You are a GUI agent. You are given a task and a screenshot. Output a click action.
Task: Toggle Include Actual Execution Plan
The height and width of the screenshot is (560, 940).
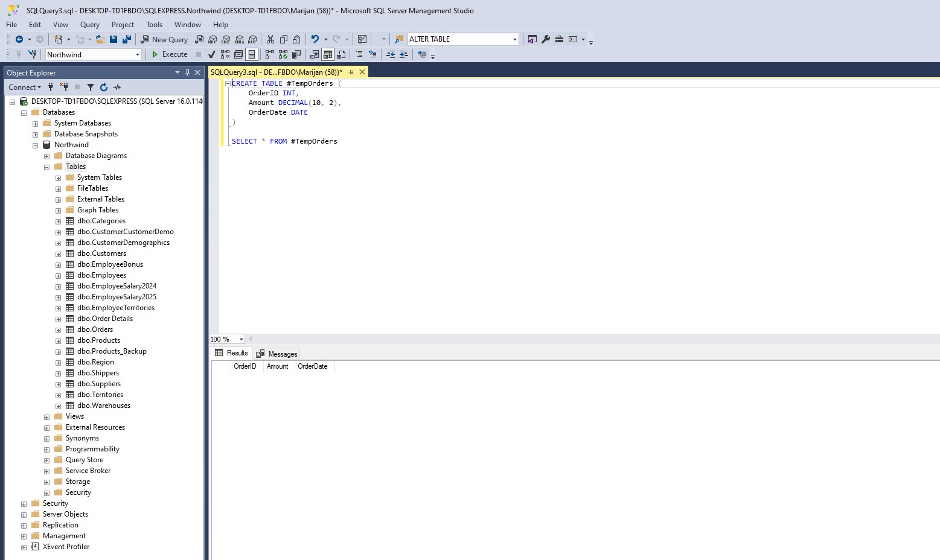(270, 54)
